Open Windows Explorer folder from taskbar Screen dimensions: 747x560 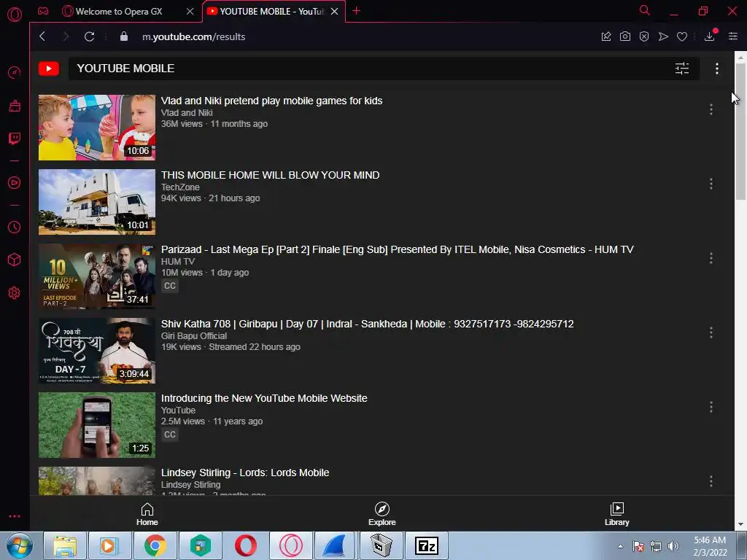pos(65,545)
